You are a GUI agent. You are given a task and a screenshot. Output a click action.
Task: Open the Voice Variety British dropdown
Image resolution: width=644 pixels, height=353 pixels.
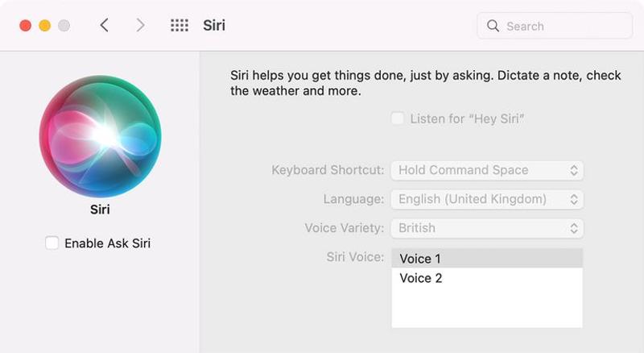pyautogui.click(x=487, y=228)
